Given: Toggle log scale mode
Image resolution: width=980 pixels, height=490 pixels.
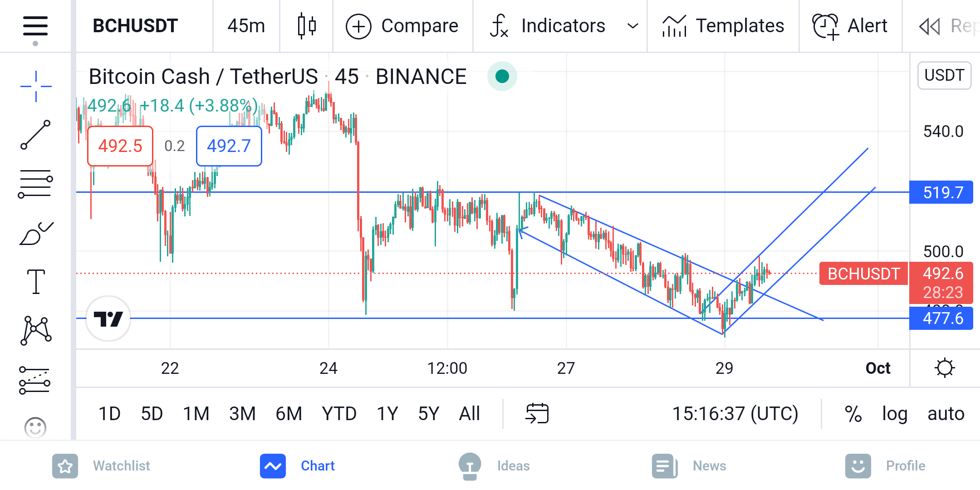Looking at the screenshot, I should coord(895,414).
